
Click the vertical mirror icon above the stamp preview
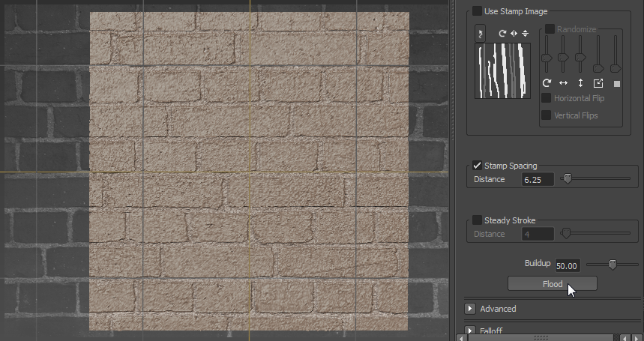click(x=525, y=34)
